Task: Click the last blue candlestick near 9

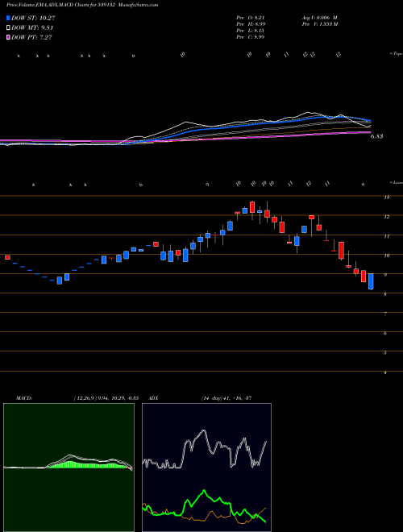Action: pyautogui.click(x=371, y=281)
